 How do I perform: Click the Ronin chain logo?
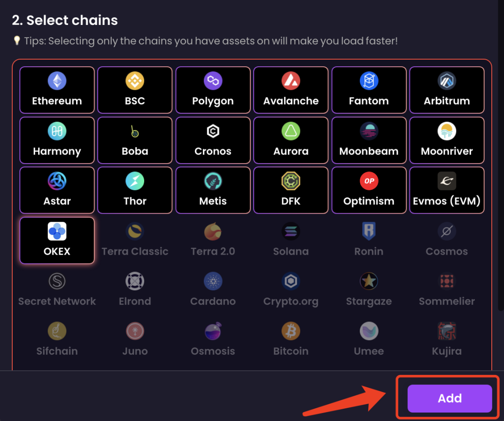click(x=369, y=232)
